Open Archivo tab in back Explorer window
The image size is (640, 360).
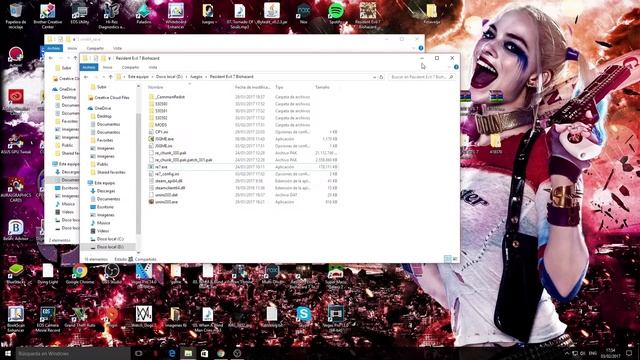pos(53,48)
